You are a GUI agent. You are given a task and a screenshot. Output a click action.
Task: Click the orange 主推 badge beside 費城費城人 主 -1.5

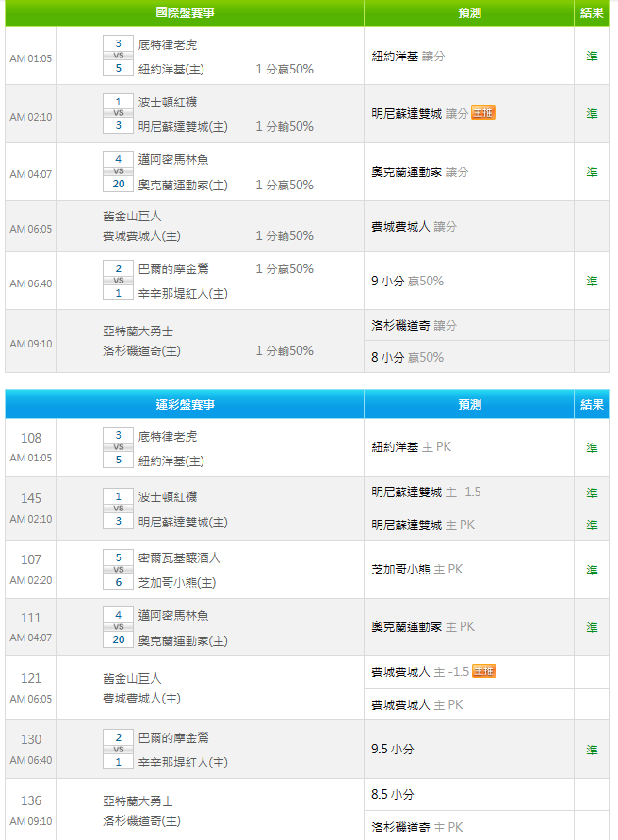click(x=484, y=671)
